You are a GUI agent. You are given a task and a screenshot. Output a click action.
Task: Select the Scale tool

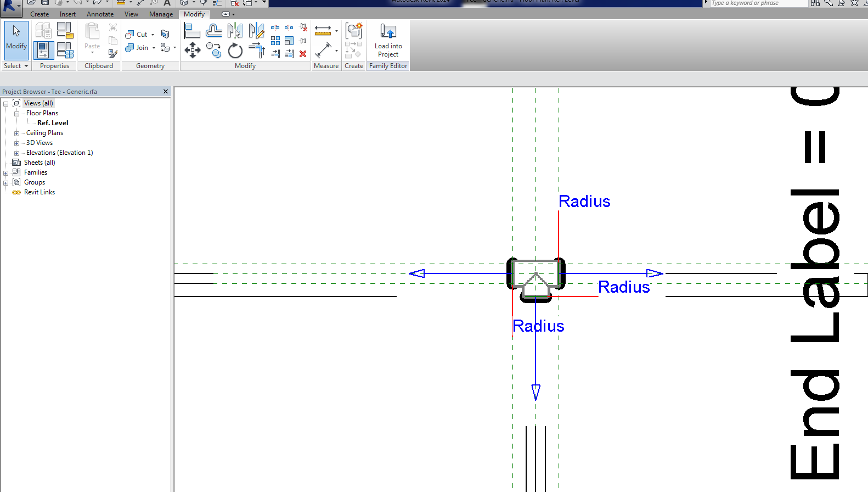pyautogui.click(x=289, y=41)
